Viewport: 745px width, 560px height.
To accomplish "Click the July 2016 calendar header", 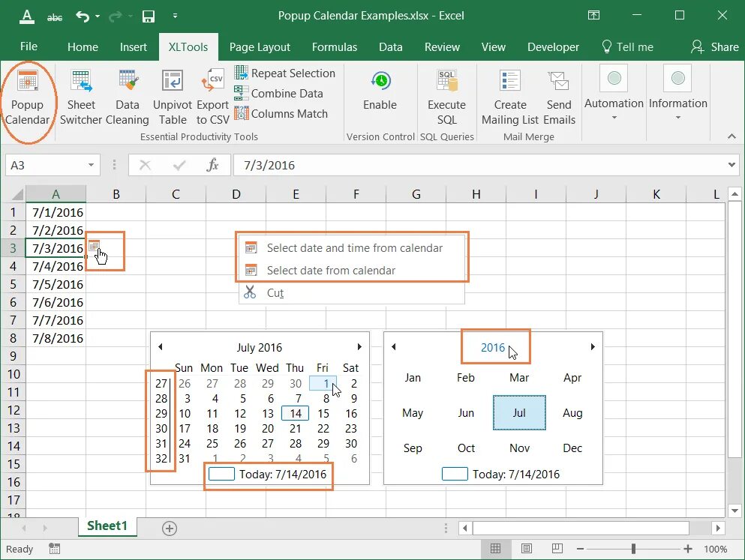I will click(260, 347).
